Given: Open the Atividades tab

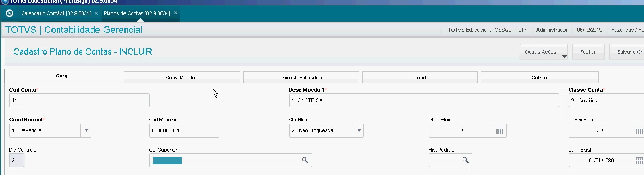Looking at the screenshot, I should 420,78.
